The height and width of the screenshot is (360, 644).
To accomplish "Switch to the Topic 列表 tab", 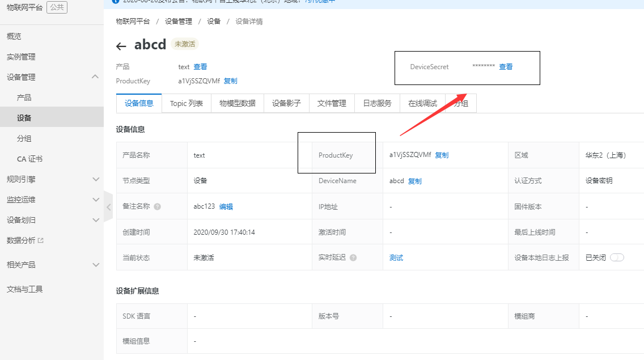I will 186,103.
